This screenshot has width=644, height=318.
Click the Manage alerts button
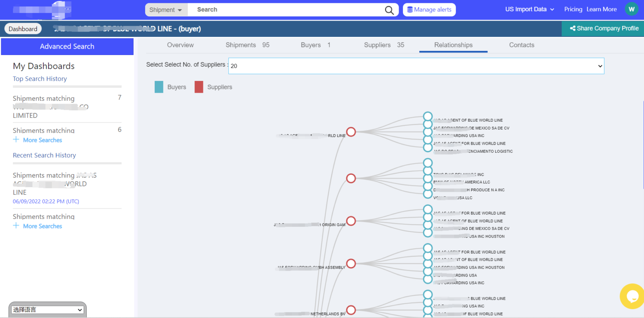point(429,10)
